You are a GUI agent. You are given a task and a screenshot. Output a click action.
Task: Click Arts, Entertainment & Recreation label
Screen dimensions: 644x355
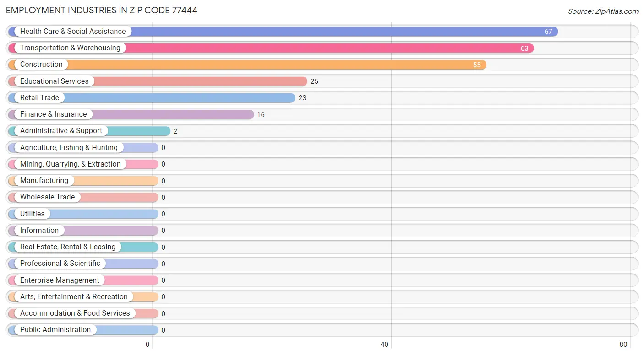pyautogui.click(x=74, y=296)
